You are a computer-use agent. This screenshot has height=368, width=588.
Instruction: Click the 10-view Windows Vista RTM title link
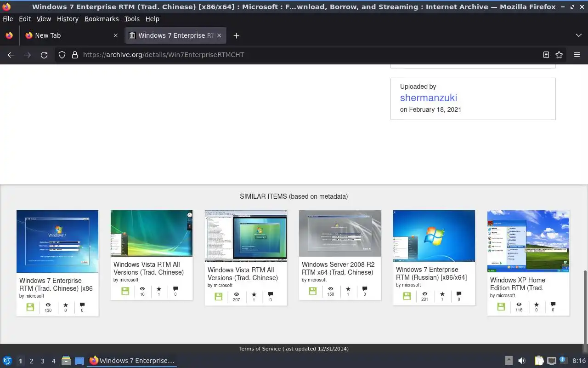click(x=148, y=268)
